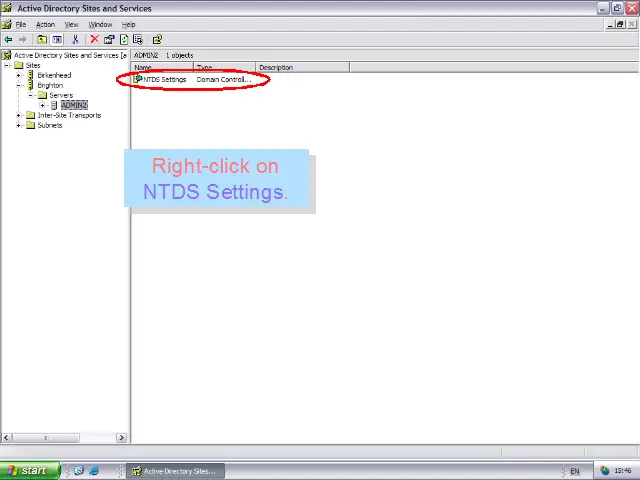This screenshot has width=640, height=480.
Task: Select the Inter-Site Transports folder
Action: (69, 115)
